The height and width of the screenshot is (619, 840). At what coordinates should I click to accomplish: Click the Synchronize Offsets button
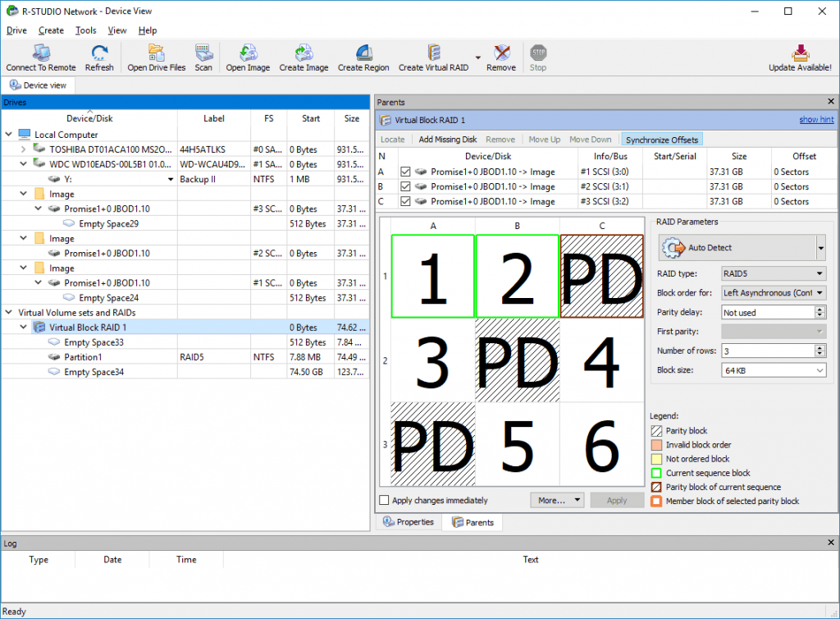(661, 139)
